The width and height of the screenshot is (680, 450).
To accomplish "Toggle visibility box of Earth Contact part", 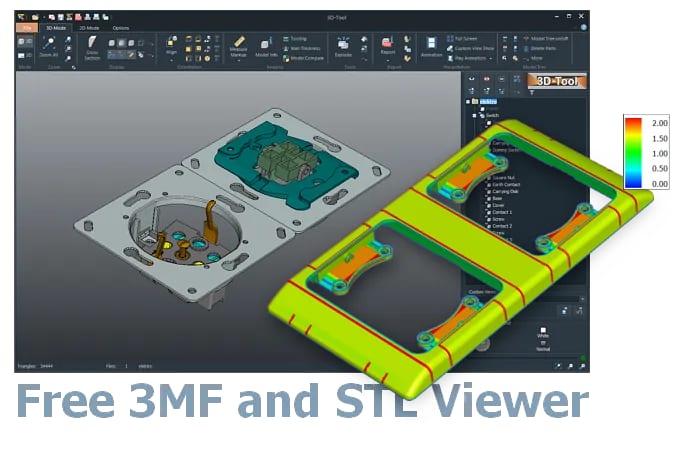I will tap(489, 185).
